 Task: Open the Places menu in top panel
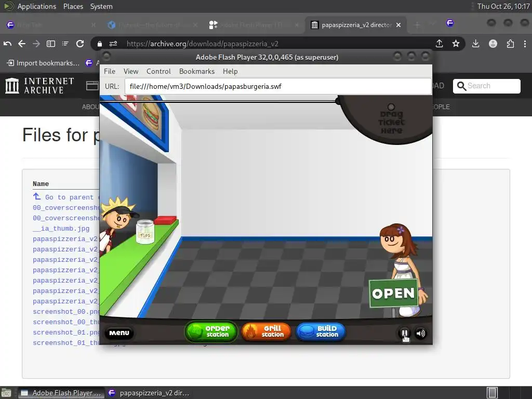click(73, 6)
